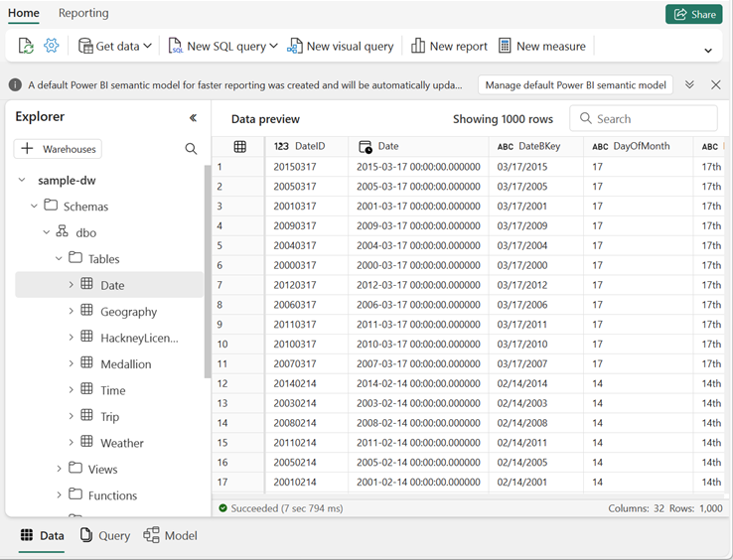The height and width of the screenshot is (560, 733).
Task: Click the DateBKey column header
Action: pos(536,146)
